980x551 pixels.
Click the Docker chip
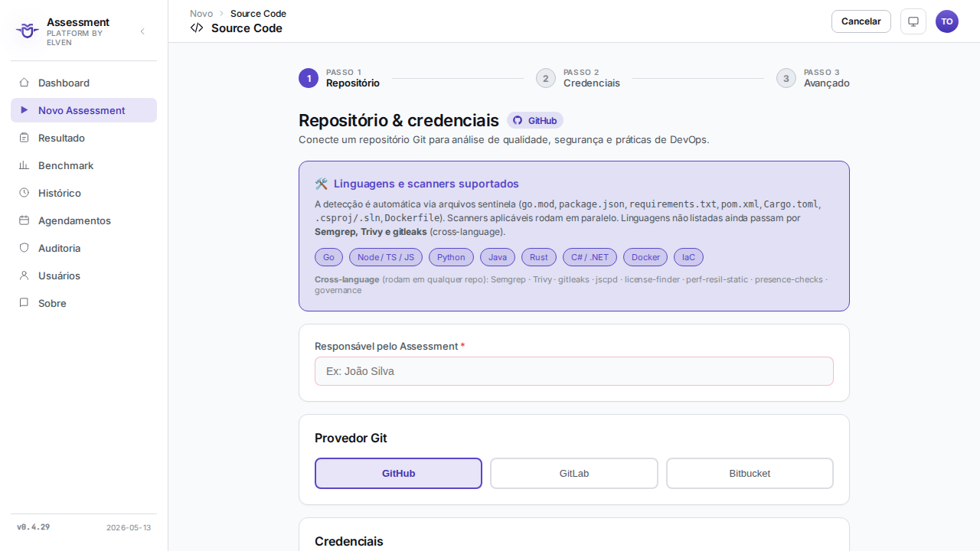645,257
